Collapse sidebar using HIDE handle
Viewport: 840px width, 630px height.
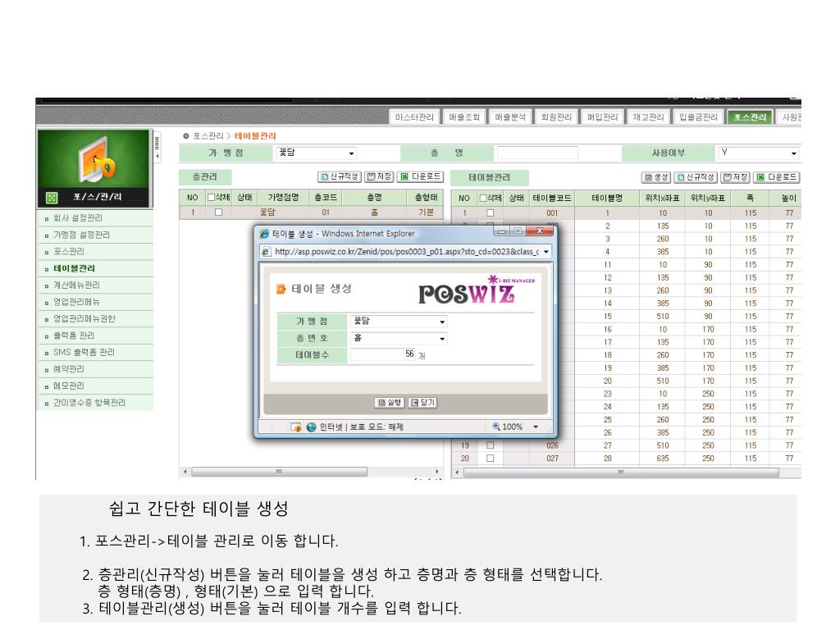pos(157,146)
